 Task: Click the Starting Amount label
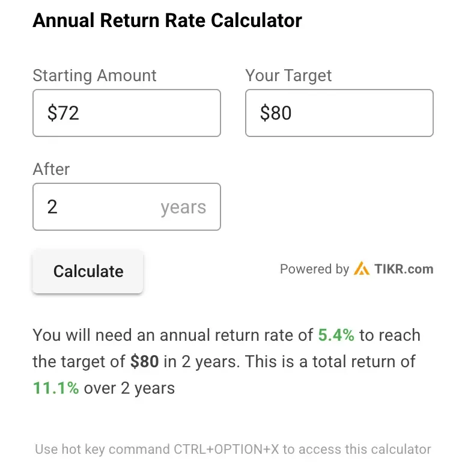94,75
